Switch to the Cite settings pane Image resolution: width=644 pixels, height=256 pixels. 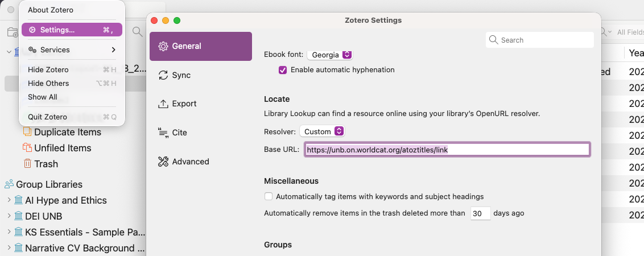pyautogui.click(x=201, y=133)
